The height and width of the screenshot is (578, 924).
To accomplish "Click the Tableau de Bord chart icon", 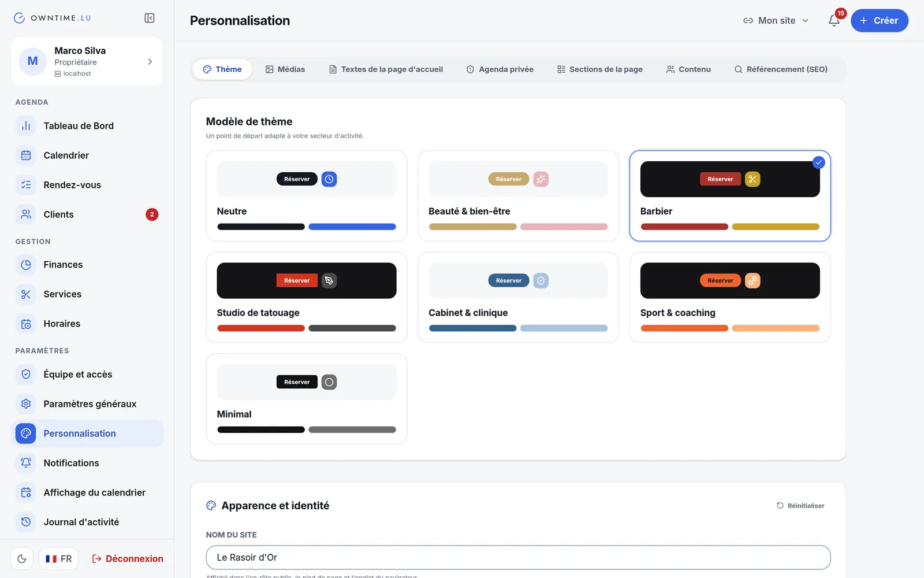I will pyautogui.click(x=26, y=126).
